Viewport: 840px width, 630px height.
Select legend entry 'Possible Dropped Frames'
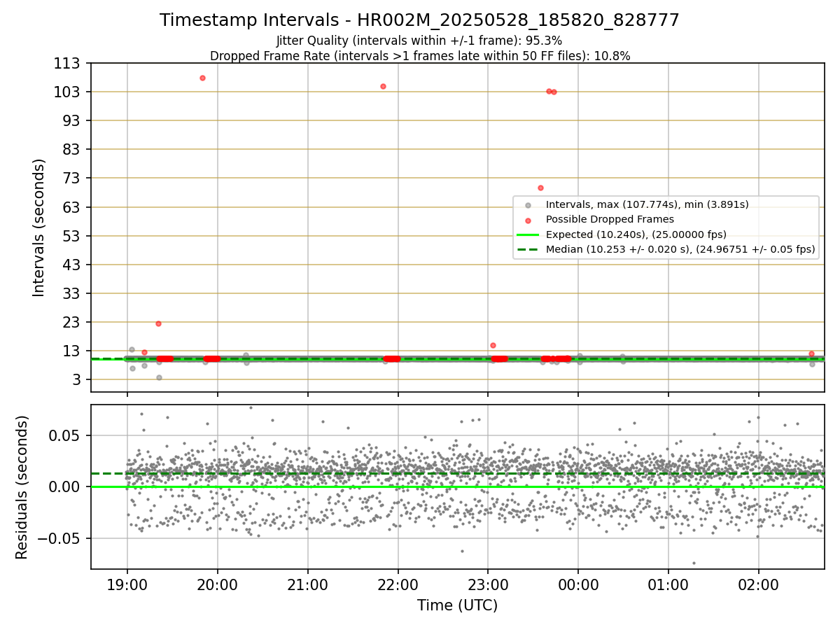click(x=609, y=219)
